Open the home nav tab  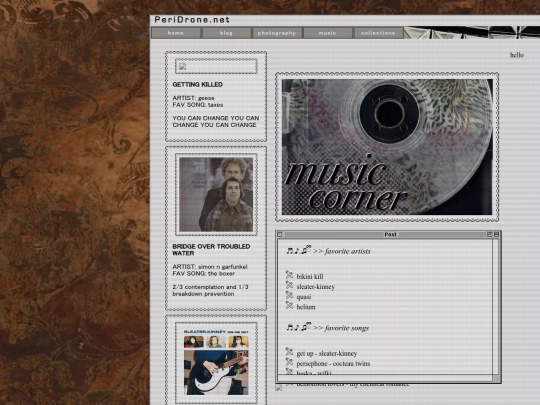176,33
